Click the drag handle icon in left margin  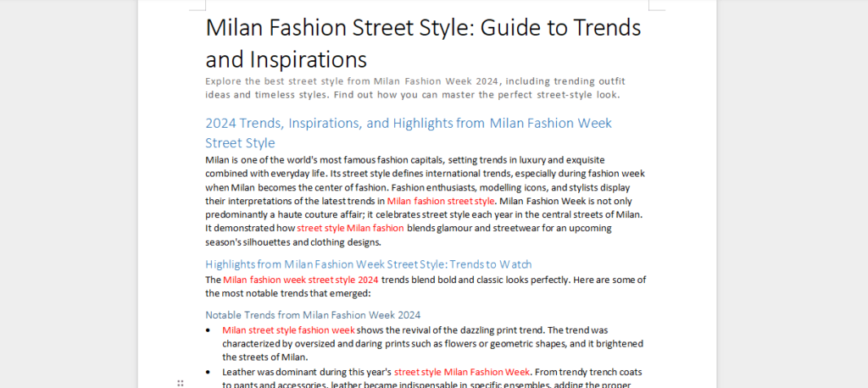point(181,384)
